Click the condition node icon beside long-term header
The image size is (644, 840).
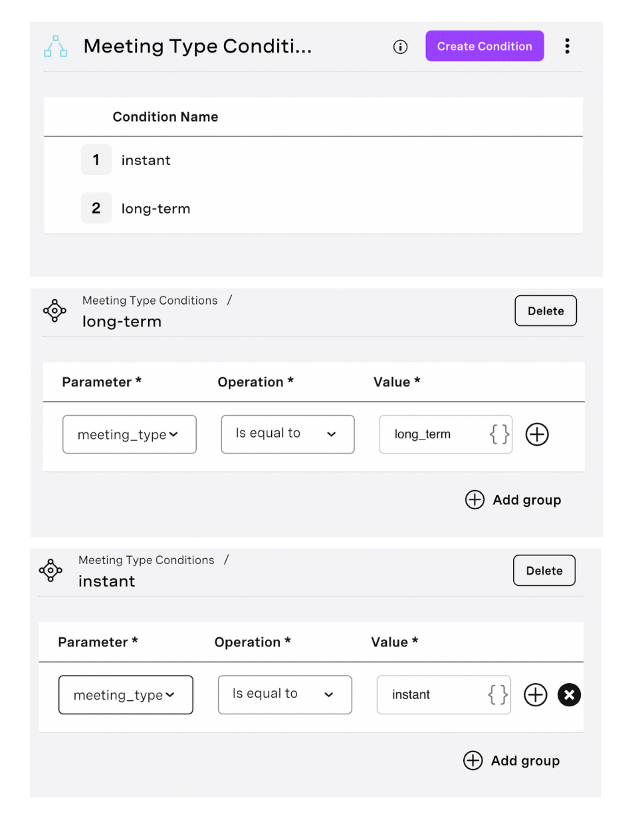click(54, 311)
